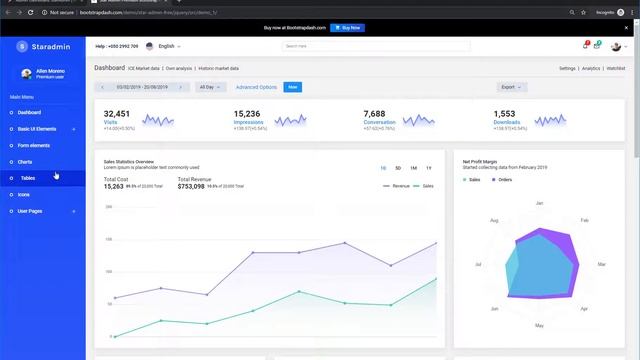Open Charts in sidebar menu
640x360 pixels.
click(x=24, y=162)
